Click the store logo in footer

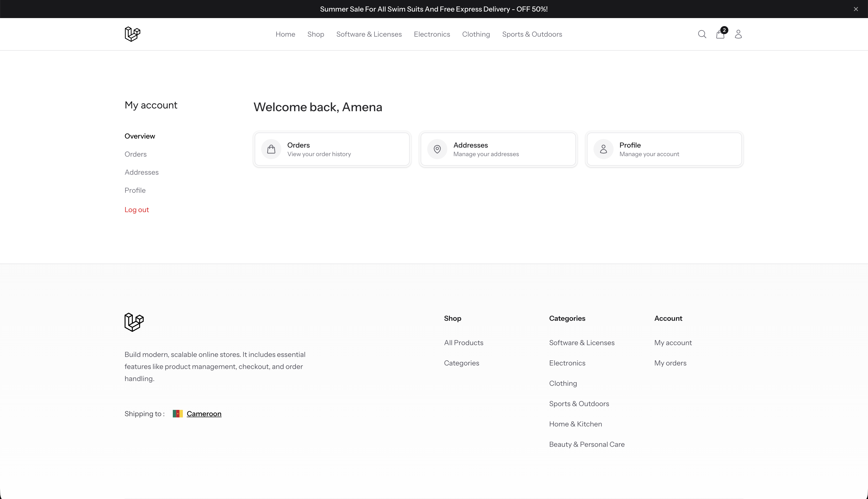(x=134, y=322)
